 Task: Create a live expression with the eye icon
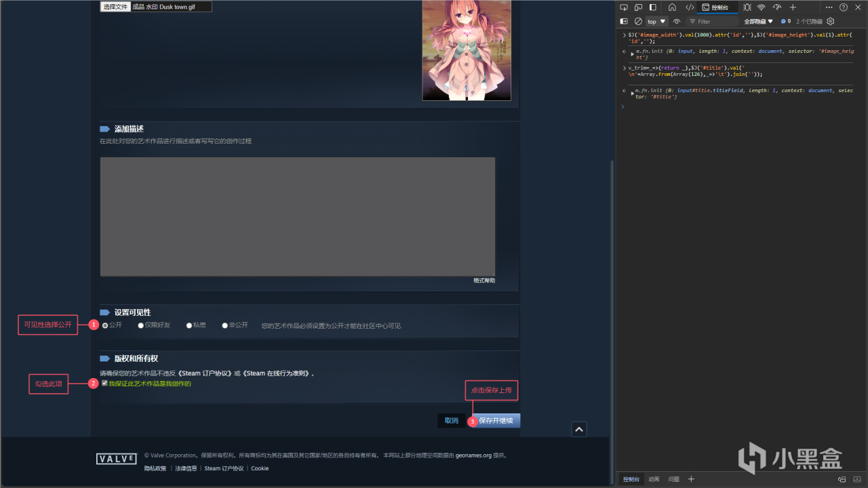677,22
